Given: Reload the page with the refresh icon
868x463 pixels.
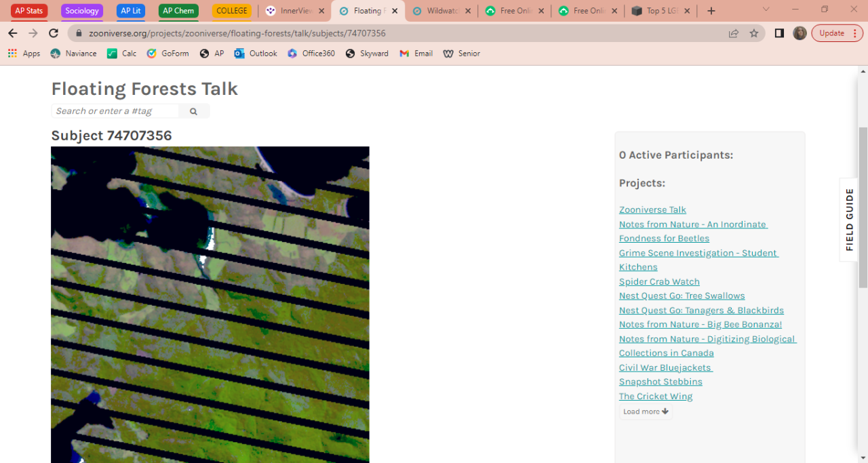Looking at the screenshot, I should pyautogui.click(x=54, y=33).
